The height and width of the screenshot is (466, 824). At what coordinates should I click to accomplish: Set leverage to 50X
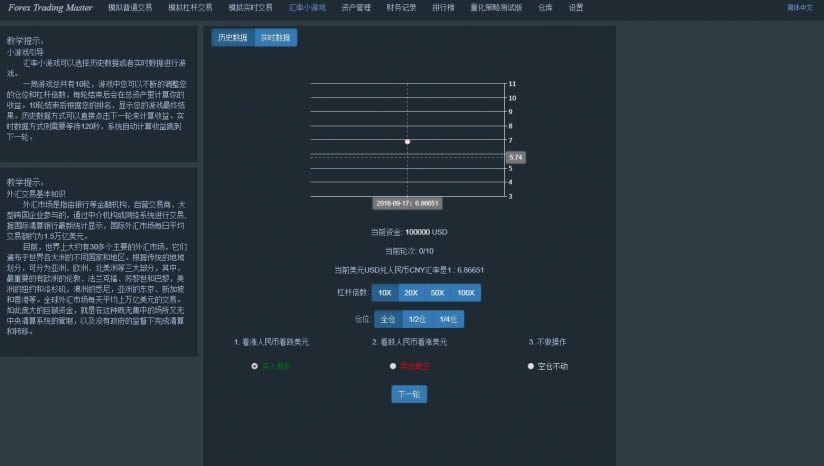coord(438,293)
